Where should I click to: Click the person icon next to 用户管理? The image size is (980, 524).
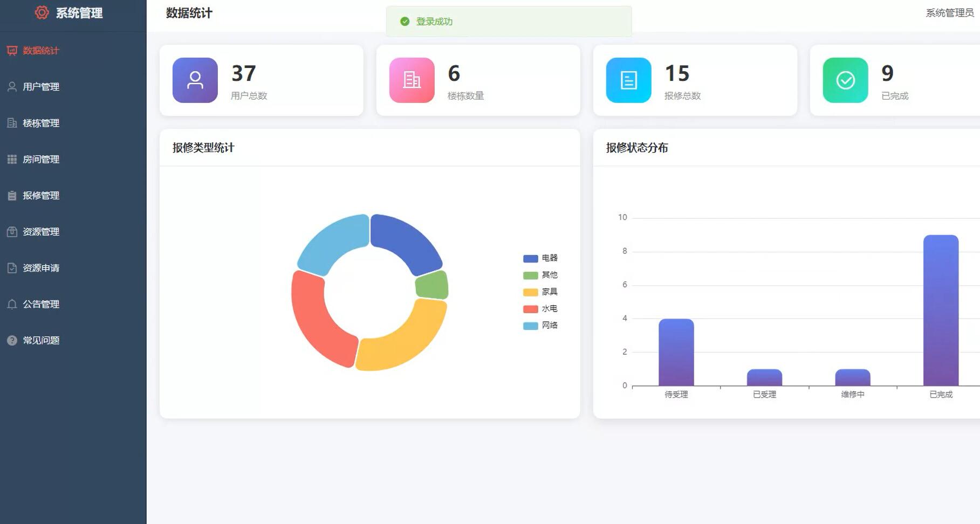click(12, 86)
